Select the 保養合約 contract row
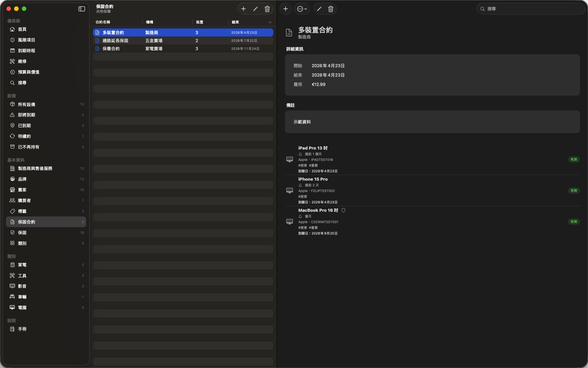The width and height of the screenshot is (588, 368). pyautogui.click(x=183, y=49)
